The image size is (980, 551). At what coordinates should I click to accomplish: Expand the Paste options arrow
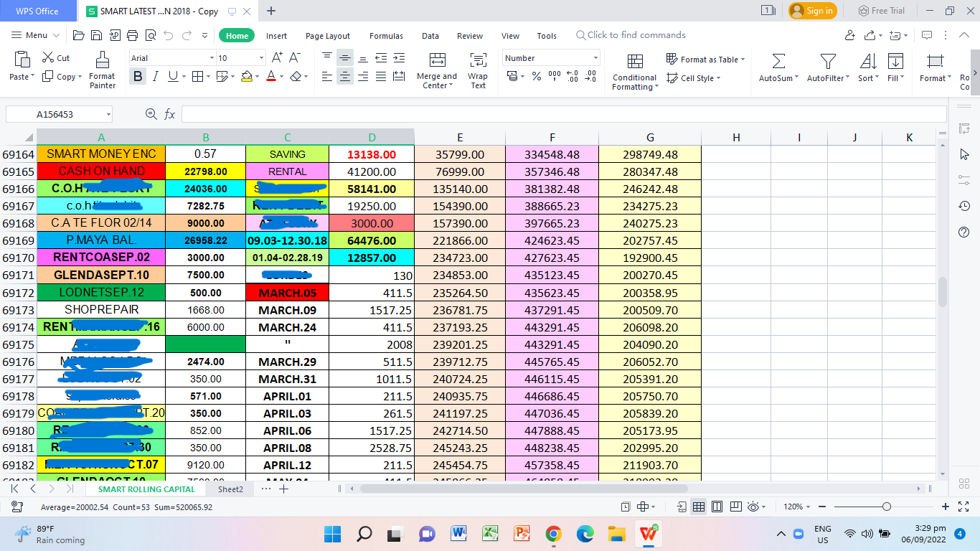[x=32, y=77]
